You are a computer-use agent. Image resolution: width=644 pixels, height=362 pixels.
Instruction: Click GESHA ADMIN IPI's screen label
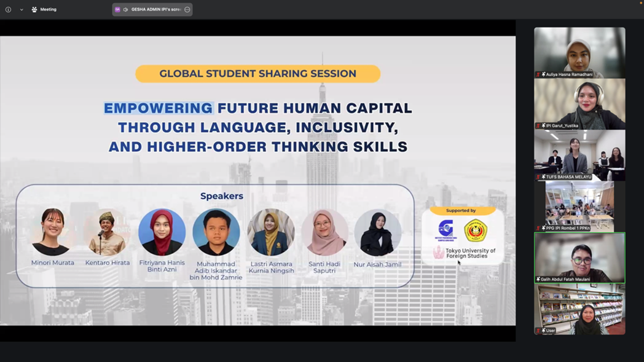(156, 10)
